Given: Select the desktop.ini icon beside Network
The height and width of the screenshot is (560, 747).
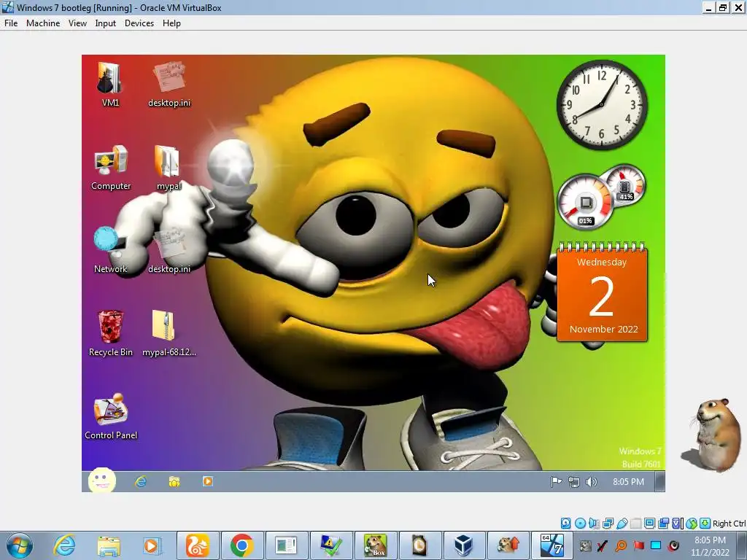Looking at the screenshot, I should point(169,251).
